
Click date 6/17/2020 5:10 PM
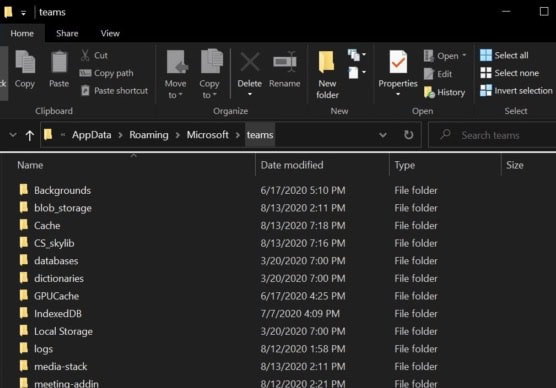point(303,190)
